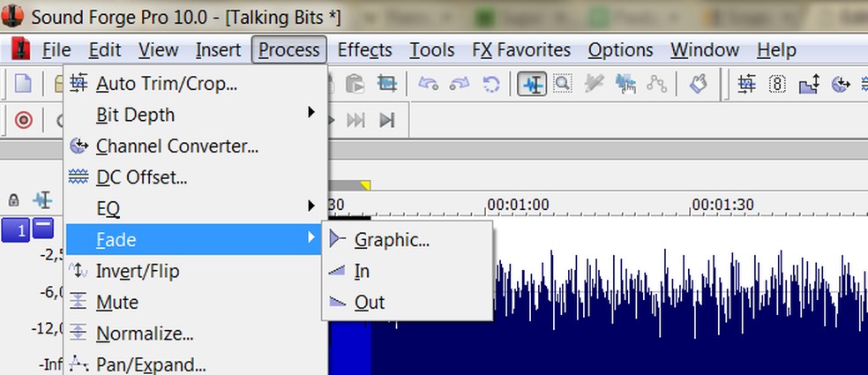
Task: Choose Normalize from the menu
Action: pos(194,334)
